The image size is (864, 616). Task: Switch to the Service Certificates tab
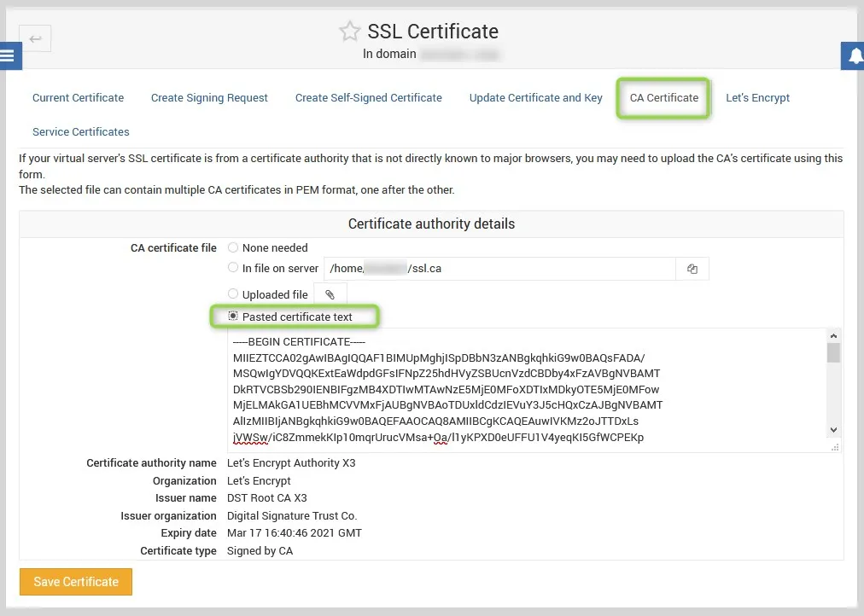81,132
